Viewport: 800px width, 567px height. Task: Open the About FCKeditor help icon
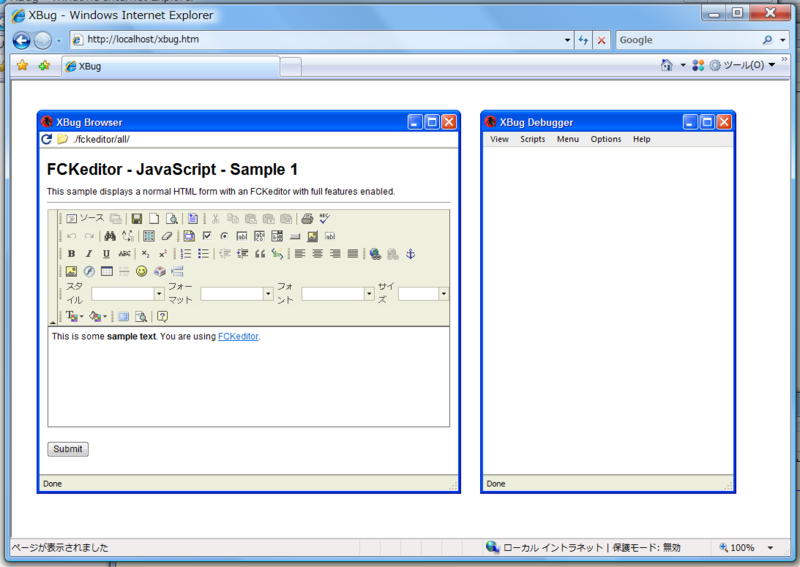pos(162,316)
